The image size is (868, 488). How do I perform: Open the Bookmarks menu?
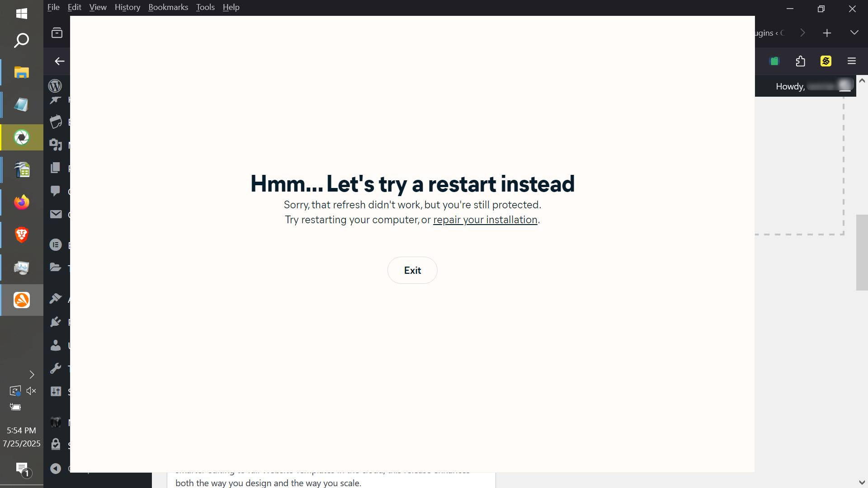(168, 7)
